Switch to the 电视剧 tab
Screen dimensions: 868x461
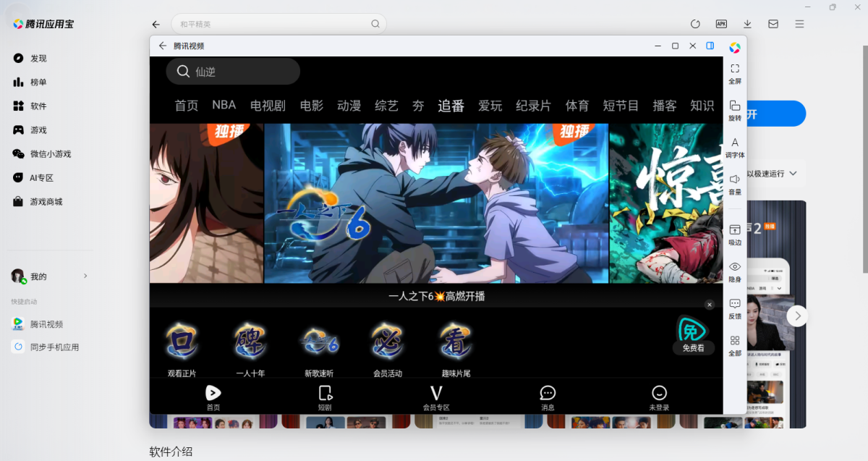pos(268,106)
